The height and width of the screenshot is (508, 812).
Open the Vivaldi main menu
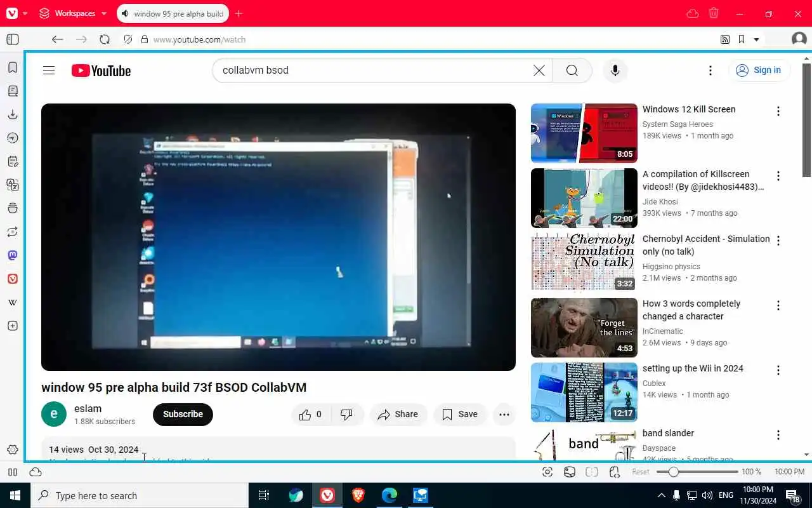coord(16,13)
